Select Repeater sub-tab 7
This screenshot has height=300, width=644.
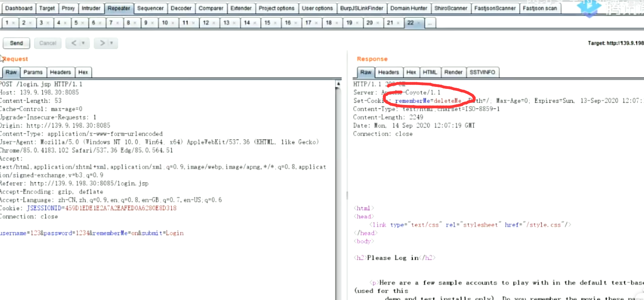pyautogui.click(x=114, y=23)
